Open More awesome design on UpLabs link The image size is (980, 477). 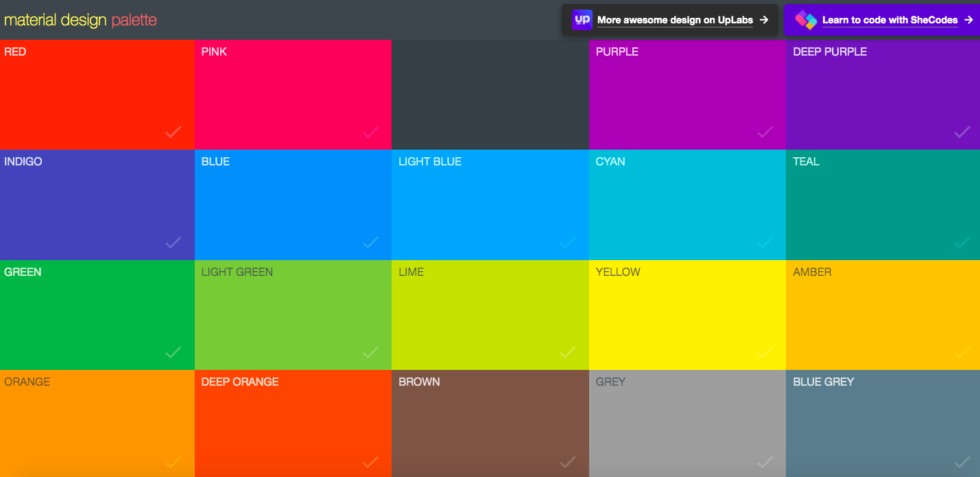pyautogui.click(x=670, y=20)
